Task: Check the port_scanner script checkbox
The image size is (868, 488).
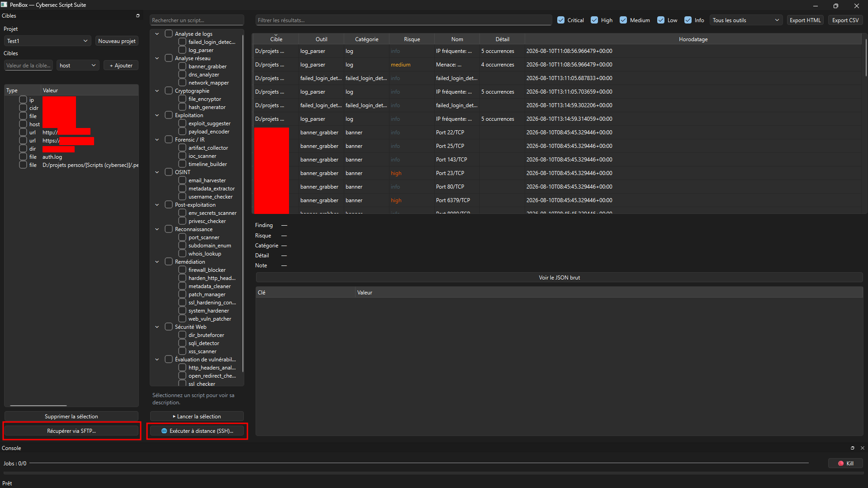Action: point(182,237)
